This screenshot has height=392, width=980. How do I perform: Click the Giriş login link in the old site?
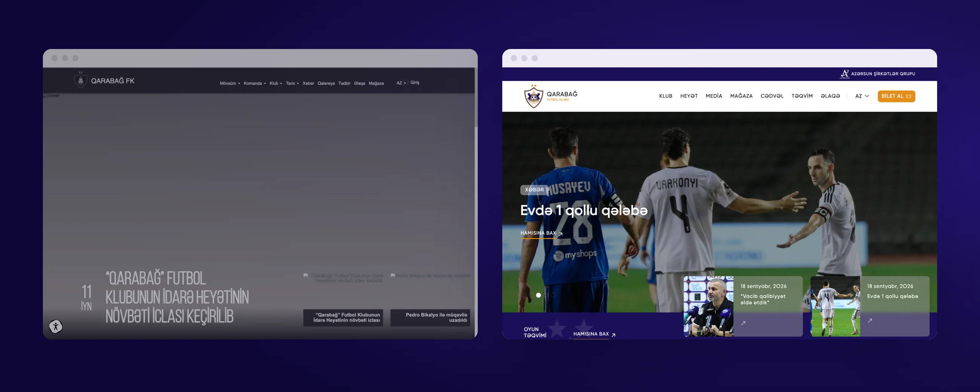click(x=415, y=83)
